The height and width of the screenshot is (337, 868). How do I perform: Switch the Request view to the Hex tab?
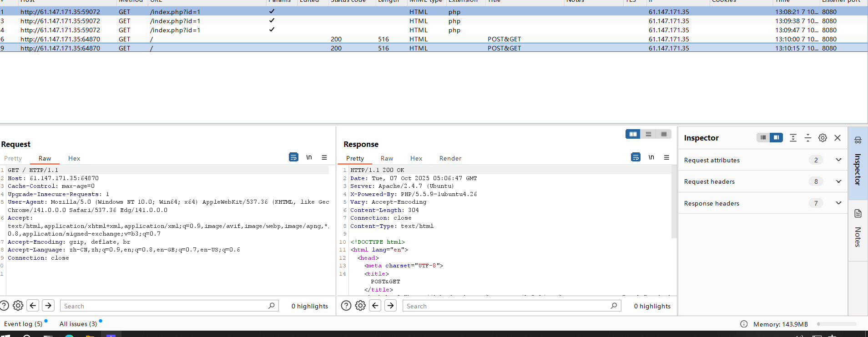click(74, 158)
